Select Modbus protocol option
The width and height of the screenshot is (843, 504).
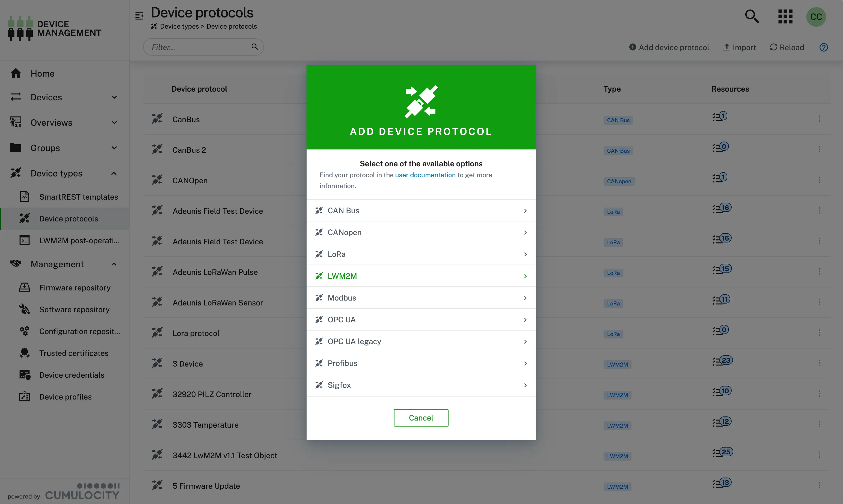click(421, 298)
